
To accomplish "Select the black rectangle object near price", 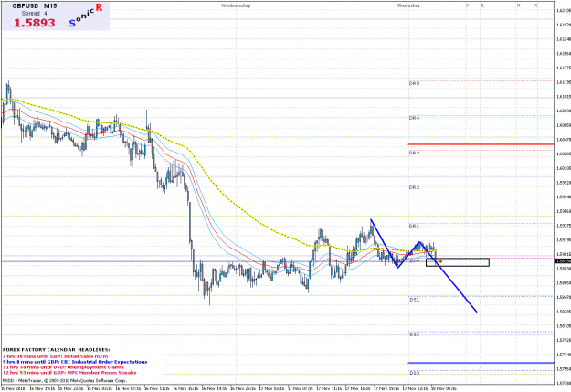I will (458, 262).
